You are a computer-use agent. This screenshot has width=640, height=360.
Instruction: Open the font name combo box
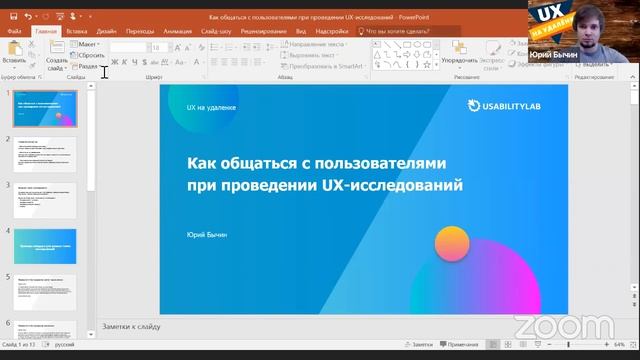131,48
